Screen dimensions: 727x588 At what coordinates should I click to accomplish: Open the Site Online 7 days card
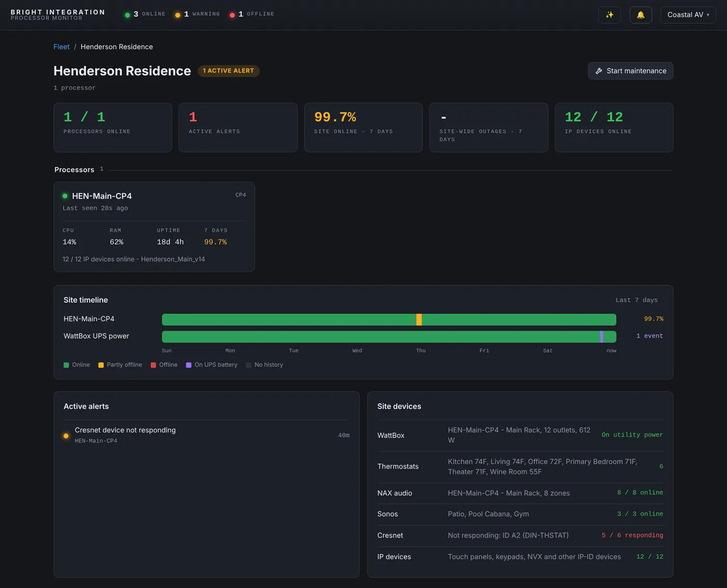point(363,127)
